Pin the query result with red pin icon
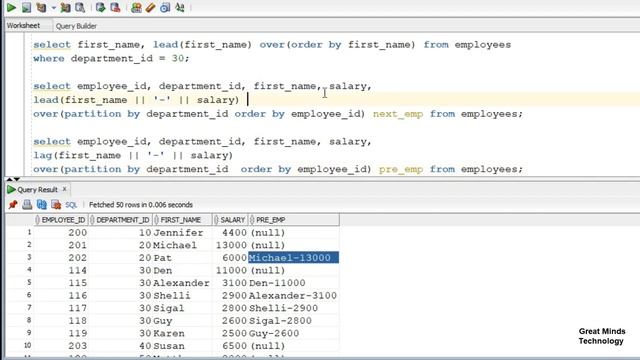The width and height of the screenshot is (640, 360). tap(13, 204)
